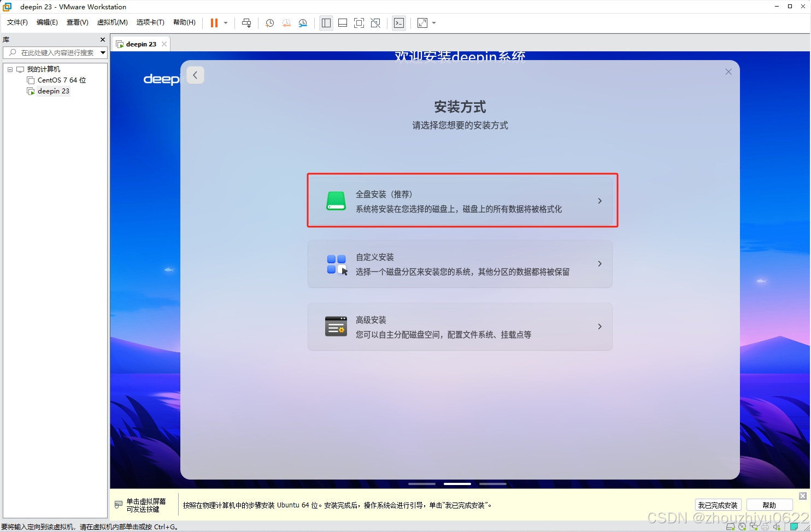Viewport: 811px width, 532px height.
Task: Choose 全盘安装（推荐） full disk install option
Action: tap(460, 201)
